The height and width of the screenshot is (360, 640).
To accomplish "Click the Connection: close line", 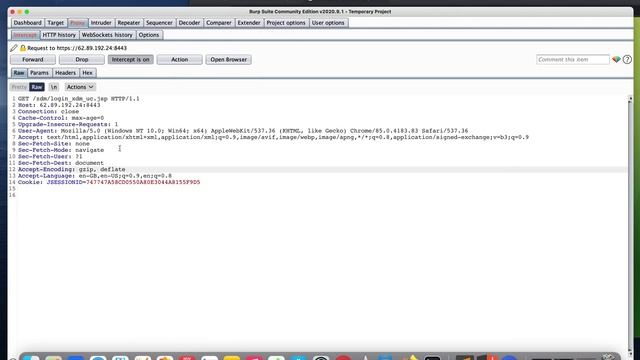I will [48, 111].
